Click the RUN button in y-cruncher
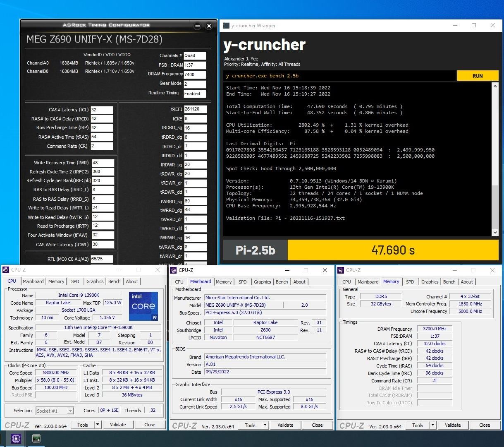 [478, 76]
